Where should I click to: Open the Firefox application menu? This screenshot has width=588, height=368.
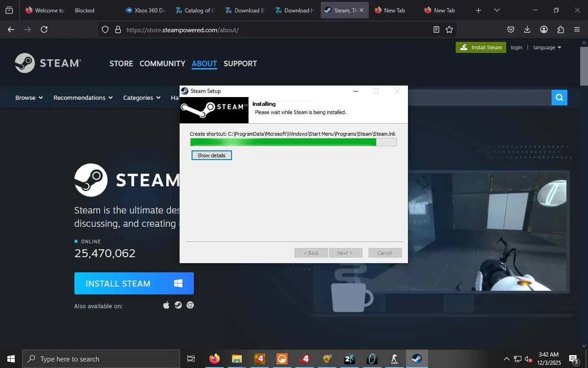tap(577, 29)
